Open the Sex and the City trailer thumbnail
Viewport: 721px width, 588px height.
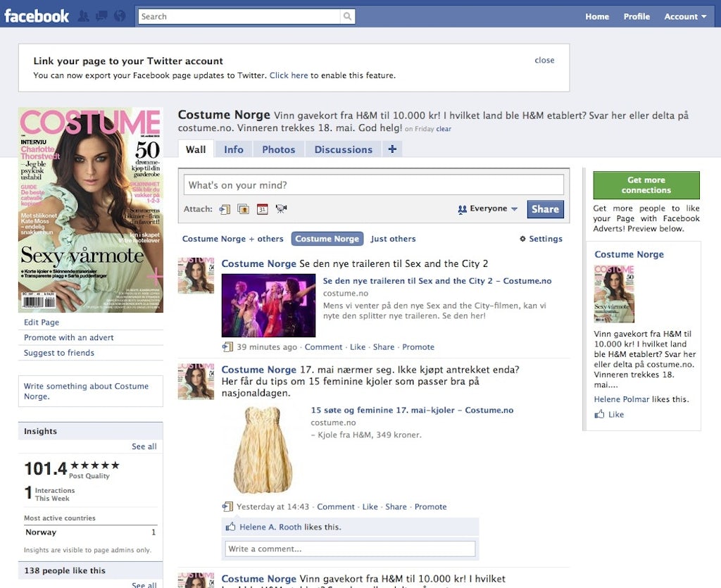pos(268,305)
